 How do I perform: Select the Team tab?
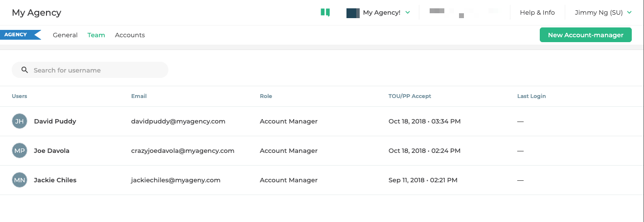tap(96, 35)
